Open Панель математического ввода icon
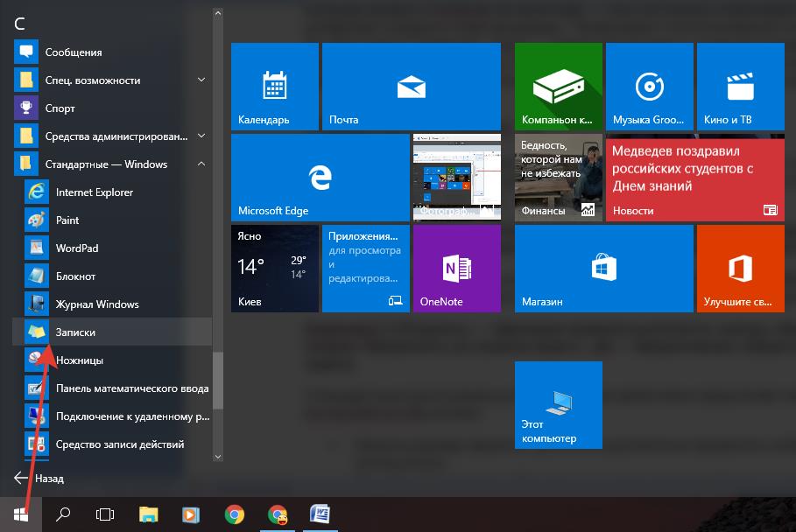Image resolution: width=796 pixels, height=532 pixels. pyautogui.click(x=37, y=388)
